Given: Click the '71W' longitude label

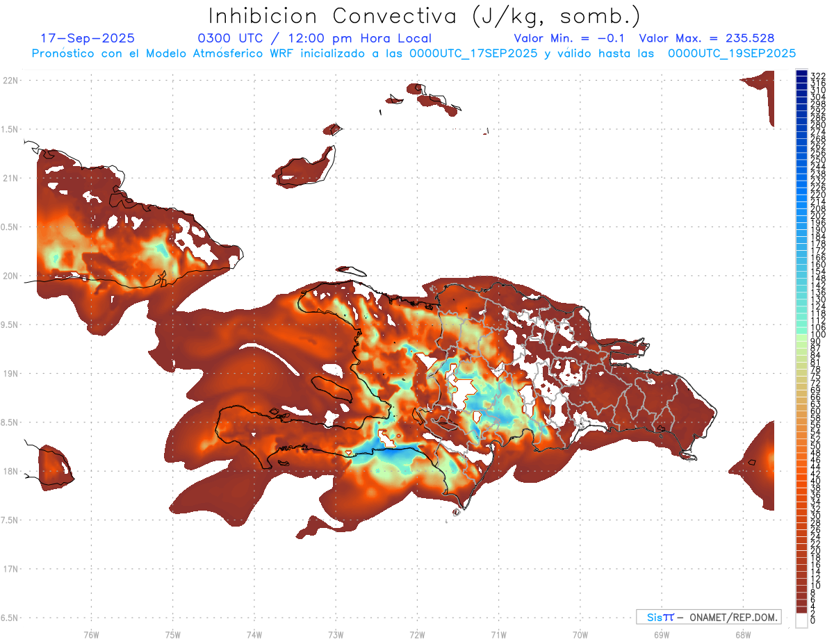Looking at the screenshot, I should point(499,634).
